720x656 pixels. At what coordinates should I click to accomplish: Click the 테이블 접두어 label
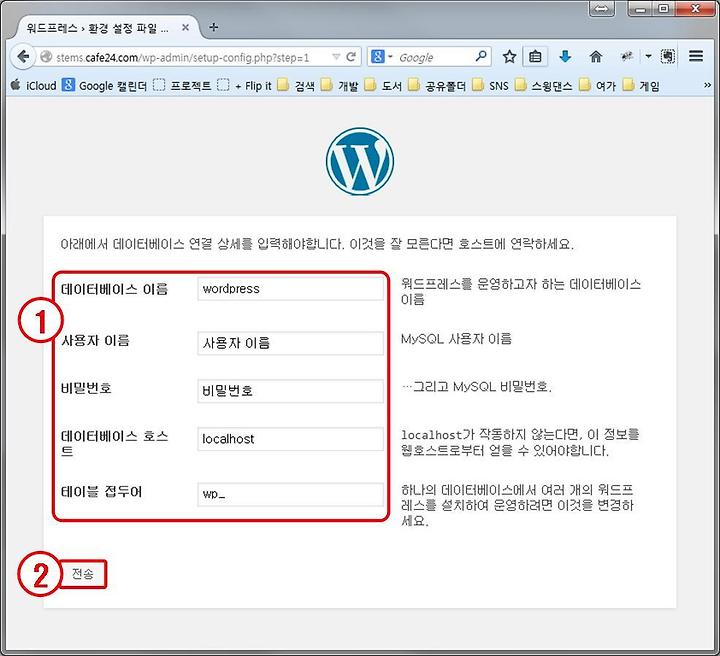pyautogui.click(x=101, y=492)
